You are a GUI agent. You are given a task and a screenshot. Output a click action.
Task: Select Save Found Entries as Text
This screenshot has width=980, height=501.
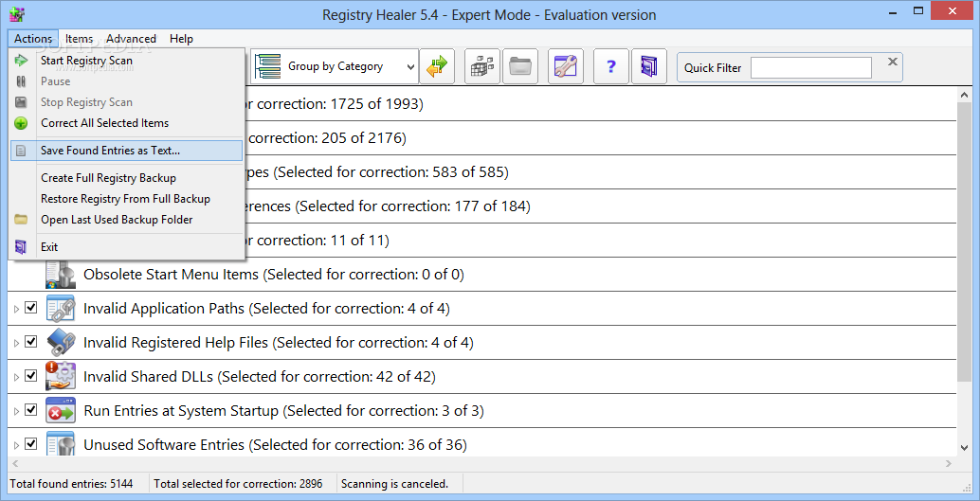coord(126,151)
